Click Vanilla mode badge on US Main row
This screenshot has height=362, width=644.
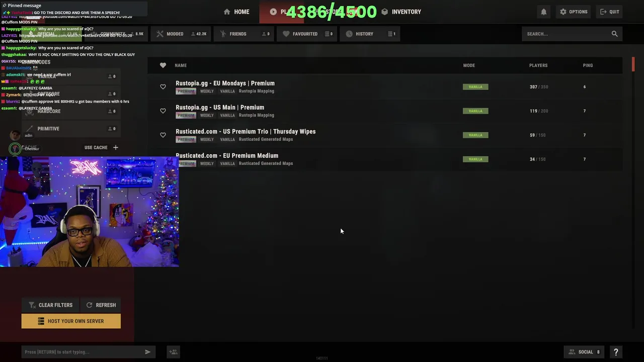(x=475, y=111)
